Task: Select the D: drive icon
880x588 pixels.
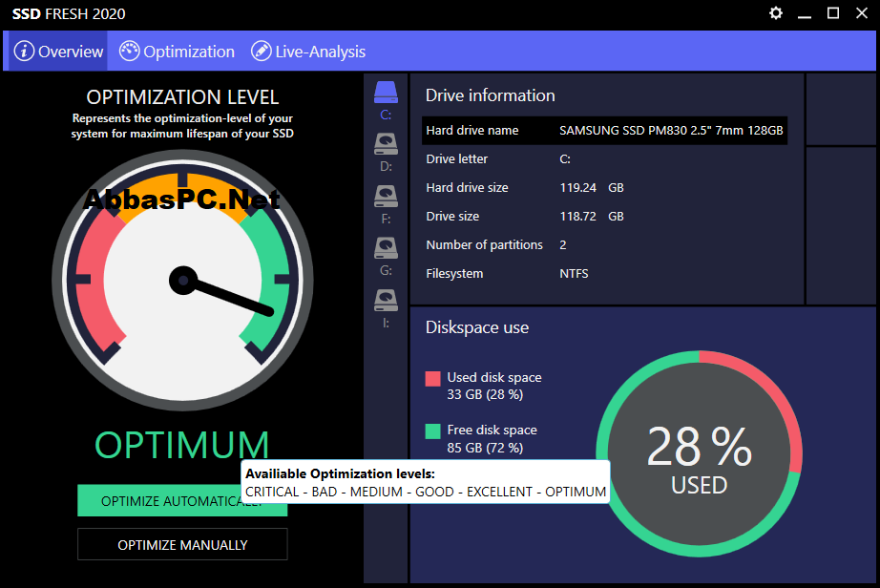Action: [x=387, y=144]
